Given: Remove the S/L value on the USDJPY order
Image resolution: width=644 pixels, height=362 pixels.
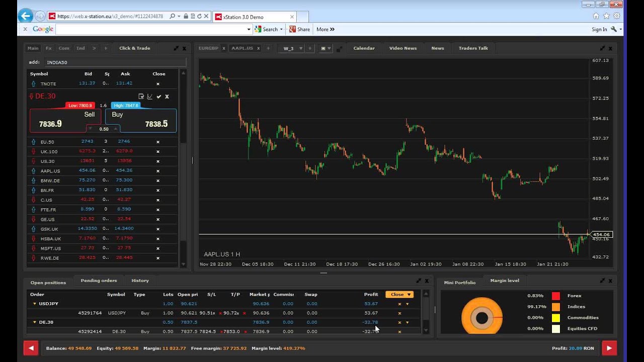Looking at the screenshot, I should [220, 313].
